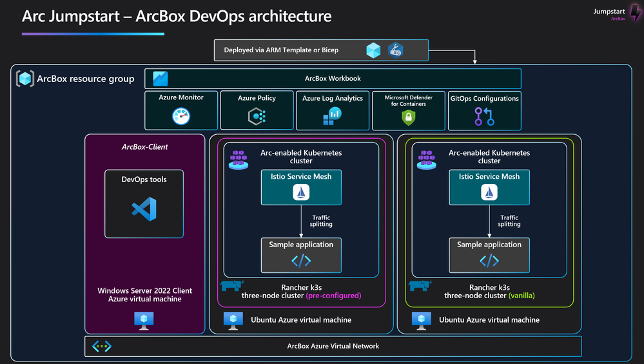Select the (vanilla) green text
The height and width of the screenshot is (364, 644).
[522, 296]
